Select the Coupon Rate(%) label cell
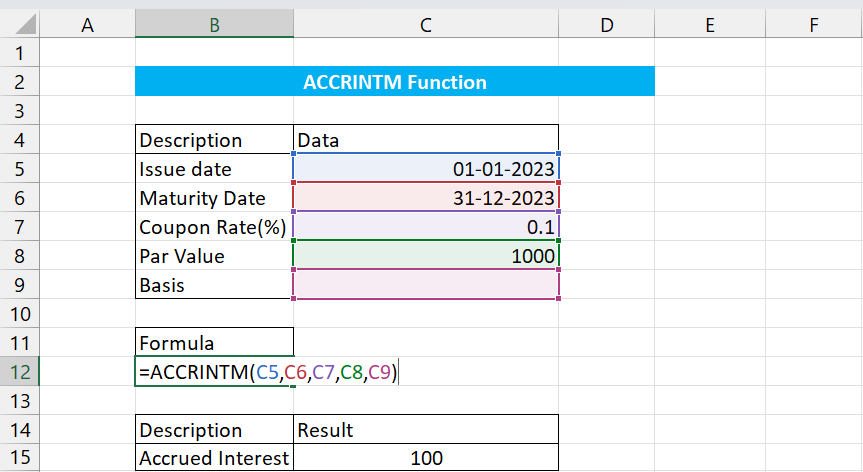The width and height of the screenshot is (863, 472). pyautogui.click(x=214, y=227)
